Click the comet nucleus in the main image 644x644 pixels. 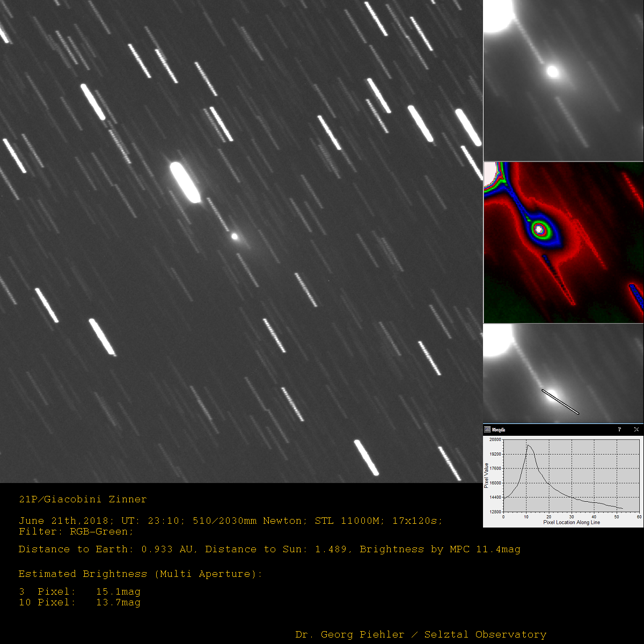(x=235, y=236)
